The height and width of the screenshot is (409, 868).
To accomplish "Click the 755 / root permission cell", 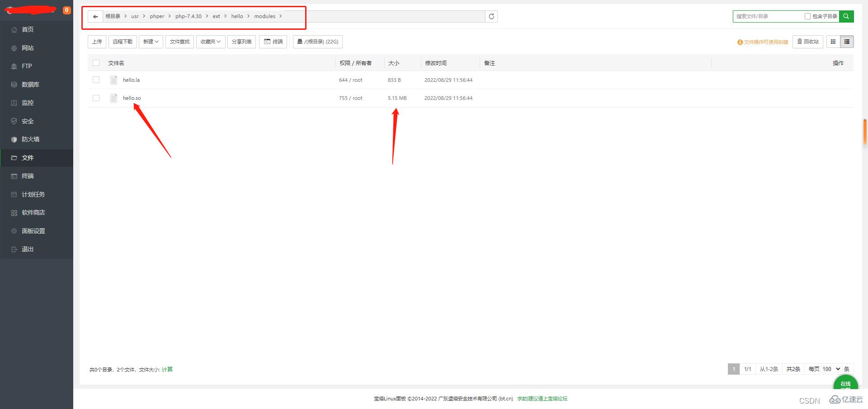I will (351, 98).
